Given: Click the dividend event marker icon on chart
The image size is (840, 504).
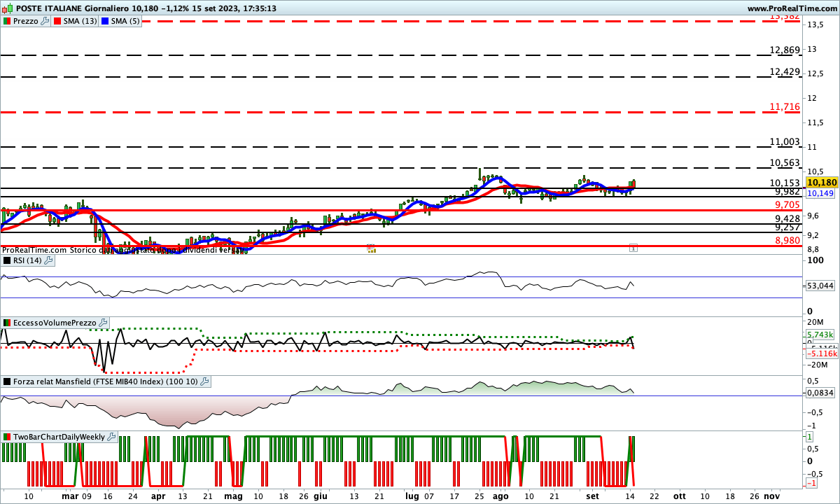Looking at the screenshot, I should [x=372, y=248].
